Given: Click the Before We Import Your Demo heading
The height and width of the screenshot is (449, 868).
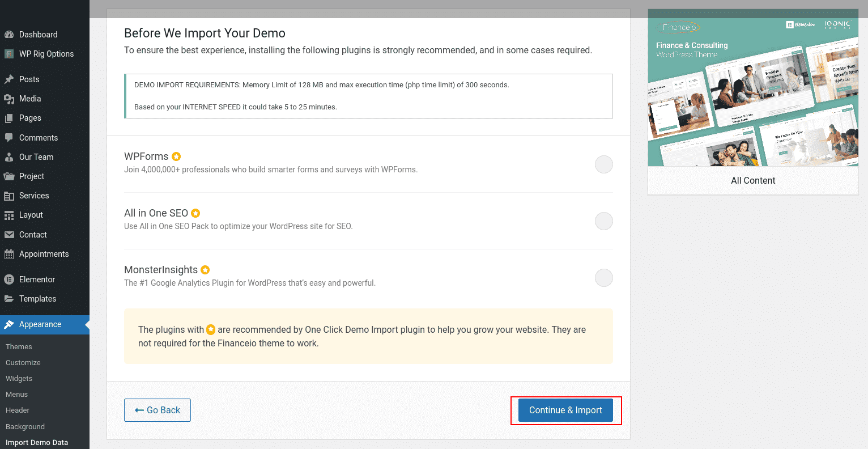Looking at the screenshot, I should 205,33.
